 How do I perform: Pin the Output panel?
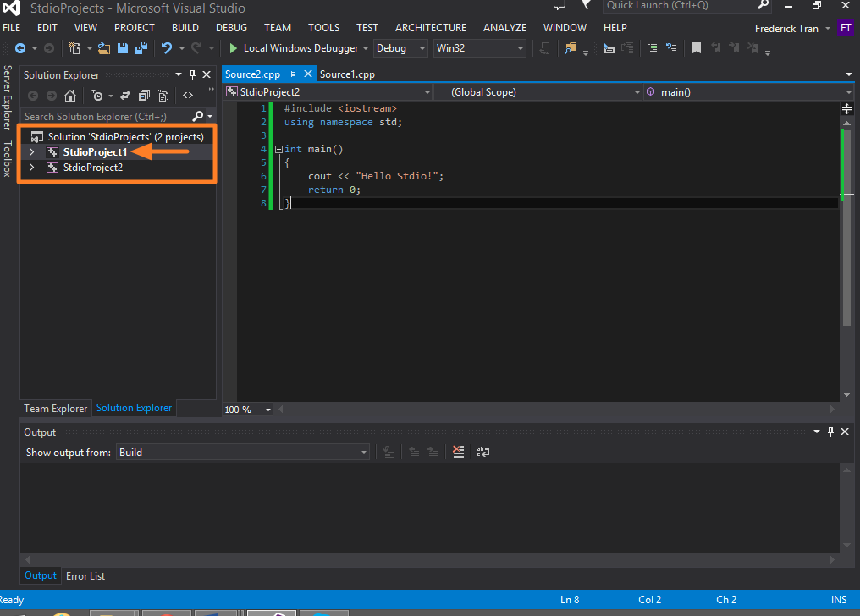tap(831, 432)
